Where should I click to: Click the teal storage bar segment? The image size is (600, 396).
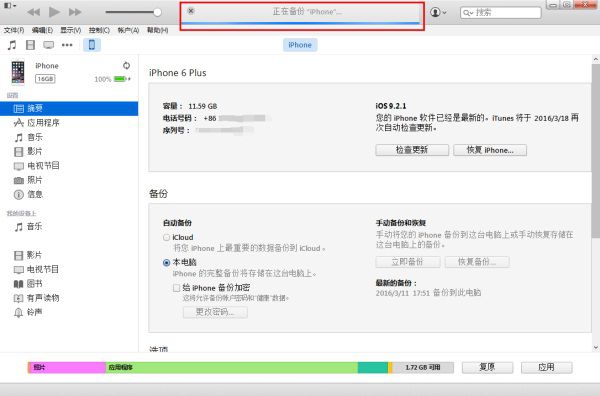(x=373, y=367)
